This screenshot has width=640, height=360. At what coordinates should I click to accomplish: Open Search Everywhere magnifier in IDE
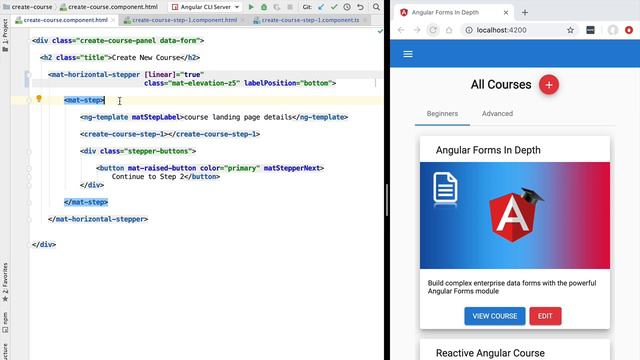click(376, 7)
